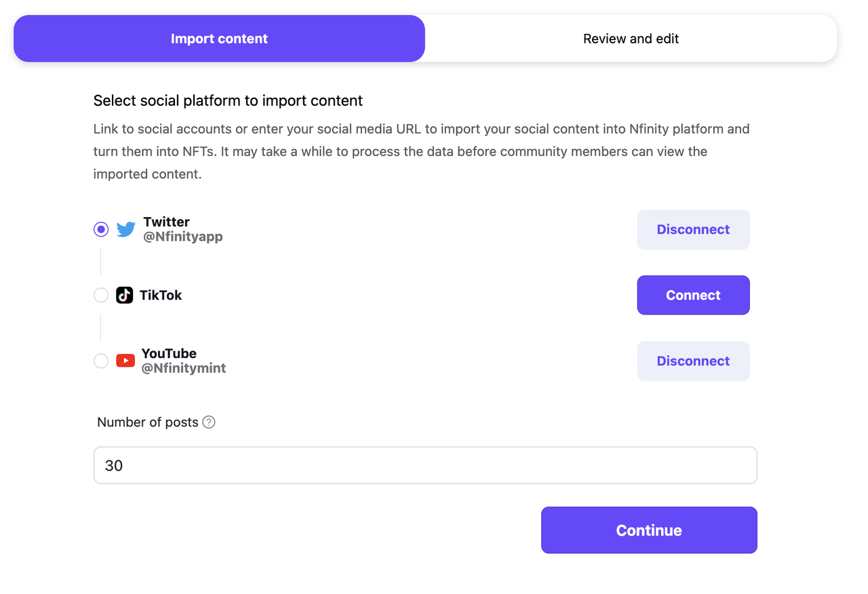Screen dimensions: 868x594
Task: Open the Review and edit tab
Action: [631, 39]
